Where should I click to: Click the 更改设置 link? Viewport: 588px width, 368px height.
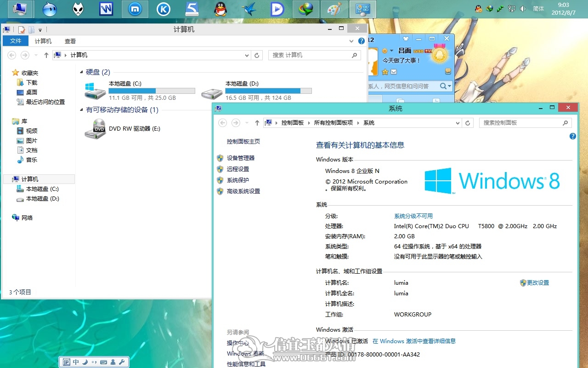538,283
